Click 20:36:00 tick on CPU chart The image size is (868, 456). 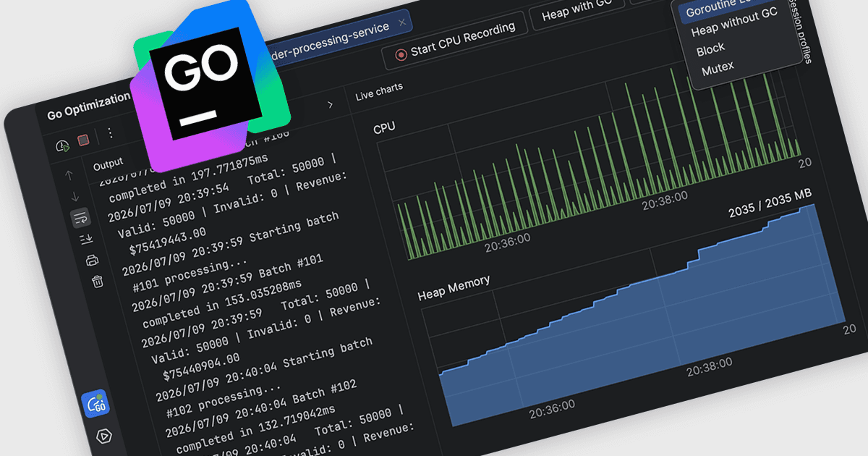point(507,241)
